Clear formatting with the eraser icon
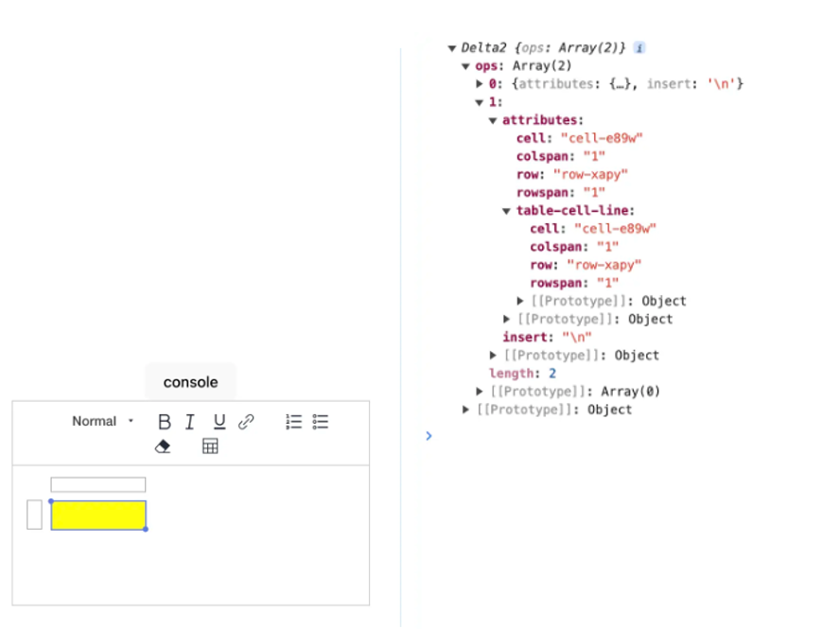 (163, 446)
